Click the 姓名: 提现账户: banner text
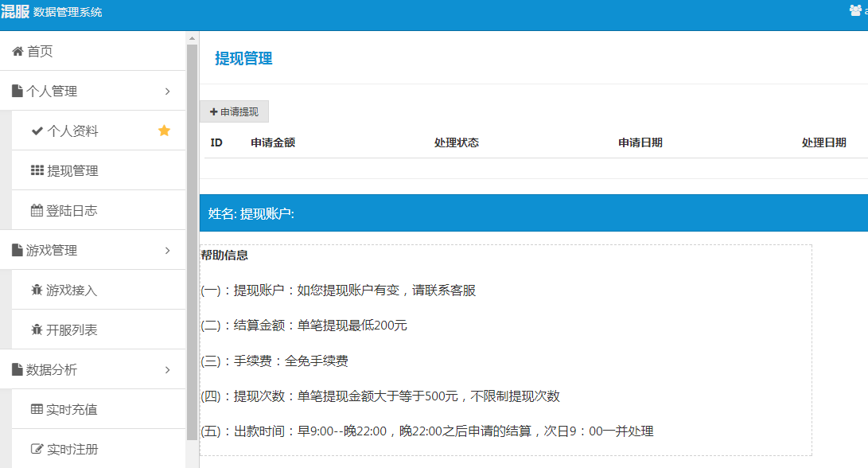The width and height of the screenshot is (868, 468). 251,214
